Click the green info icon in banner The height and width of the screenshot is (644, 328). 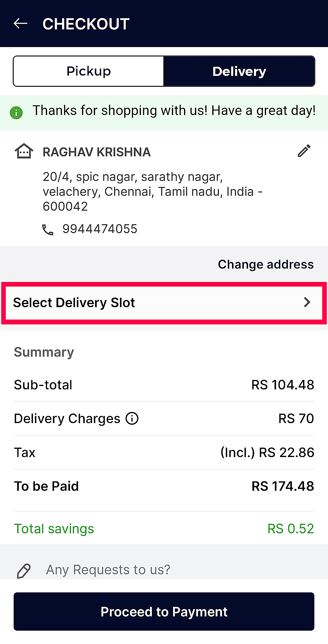coord(16,113)
